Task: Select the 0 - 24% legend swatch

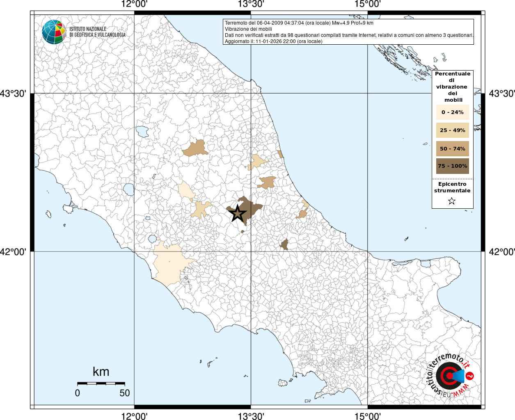Action: [x=452, y=112]
